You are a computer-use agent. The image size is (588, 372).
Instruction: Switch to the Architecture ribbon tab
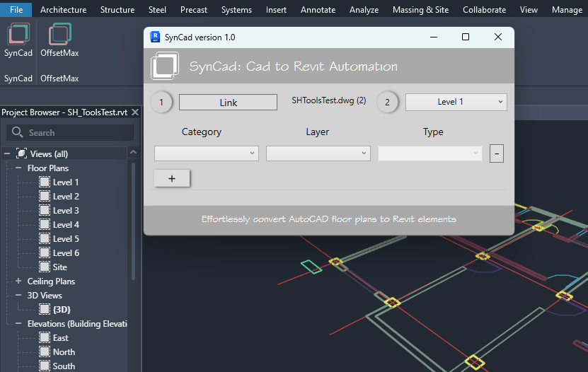(x=64, y=10)
